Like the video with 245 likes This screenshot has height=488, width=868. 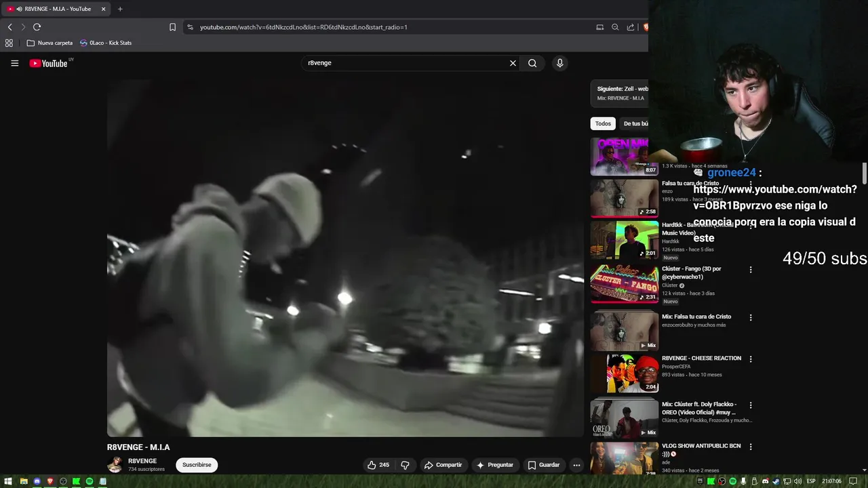(378, 465)
